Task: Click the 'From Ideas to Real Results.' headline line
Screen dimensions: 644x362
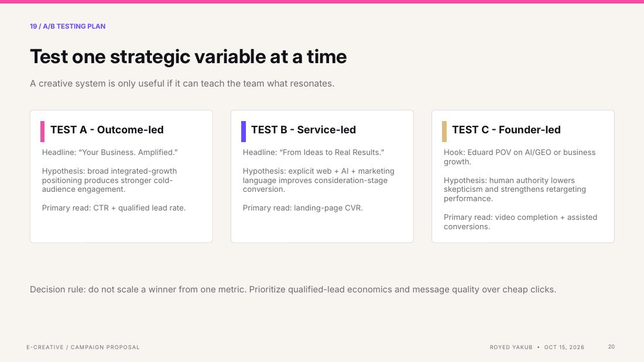Action: coord(313,152)
